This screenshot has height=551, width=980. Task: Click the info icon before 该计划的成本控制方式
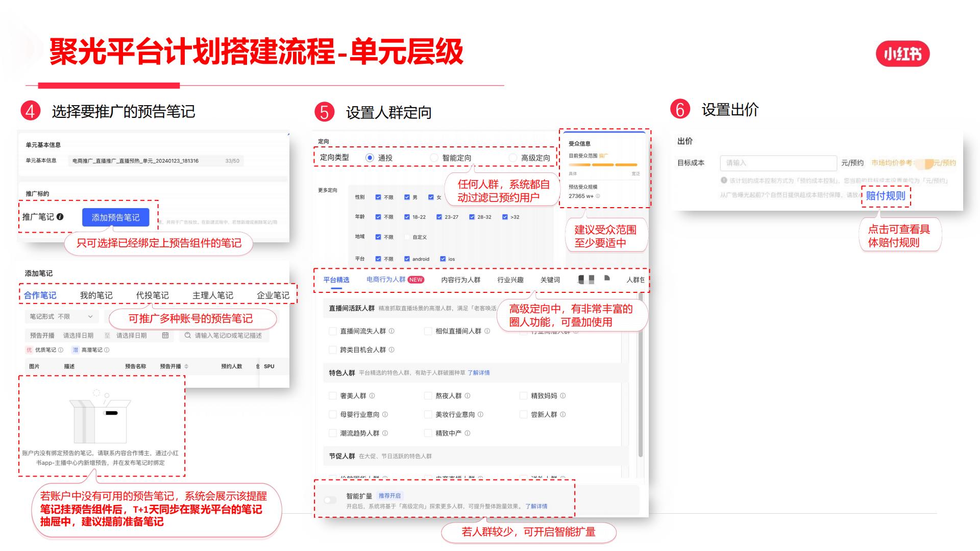point(724,180)
